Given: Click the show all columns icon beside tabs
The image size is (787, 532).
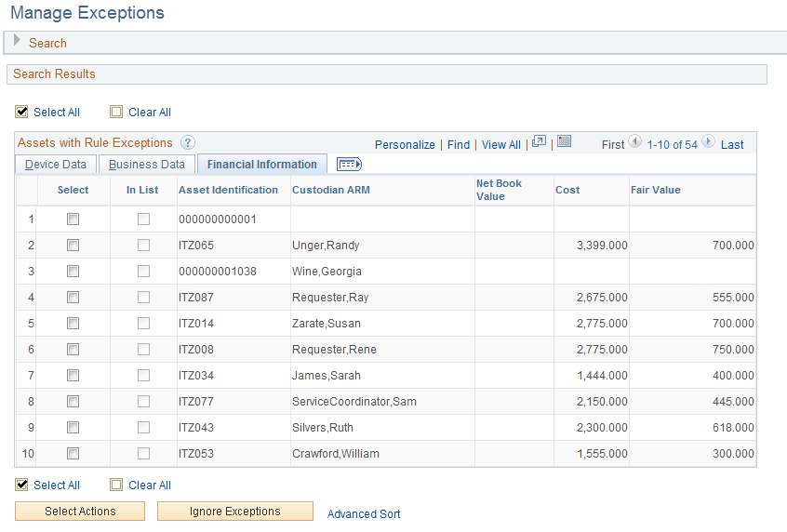Looking at the screenshot, I should [350, 164].
